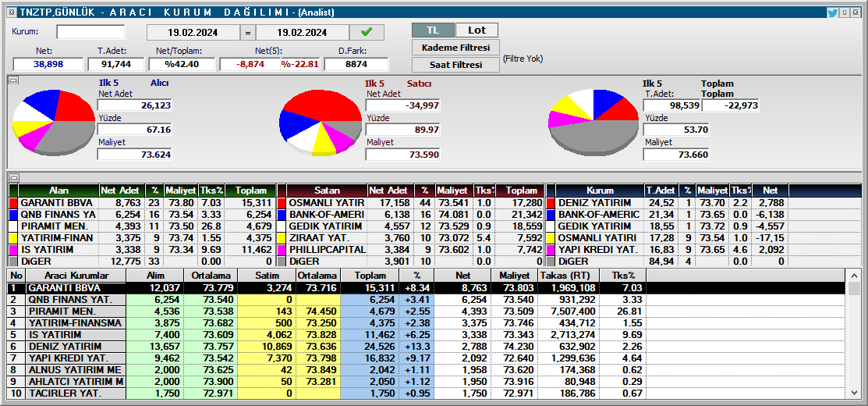This screenshot has height=406, width=868.
Task: Select the magenta swatch beside IS YATIRIM in Alan table
Action: pos(13,249)
